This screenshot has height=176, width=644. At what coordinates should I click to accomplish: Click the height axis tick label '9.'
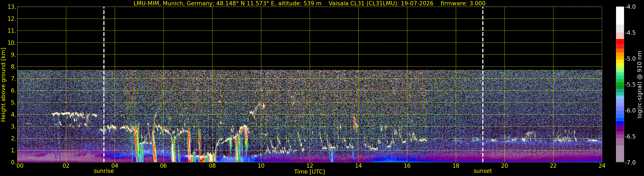point(13,55)
